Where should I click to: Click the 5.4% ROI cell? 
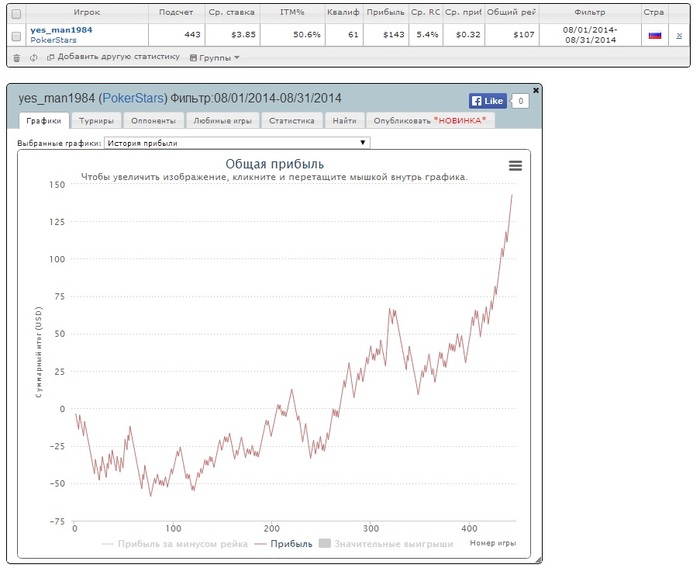[425, 34]
